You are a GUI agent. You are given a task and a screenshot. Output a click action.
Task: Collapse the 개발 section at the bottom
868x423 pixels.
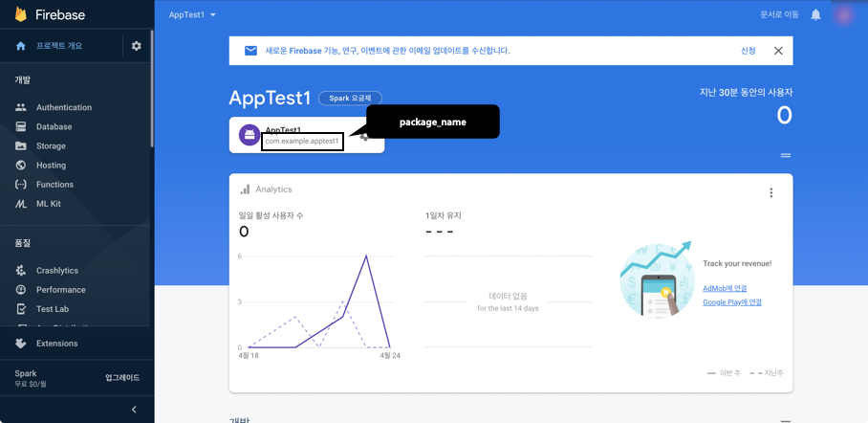(786, 420)
